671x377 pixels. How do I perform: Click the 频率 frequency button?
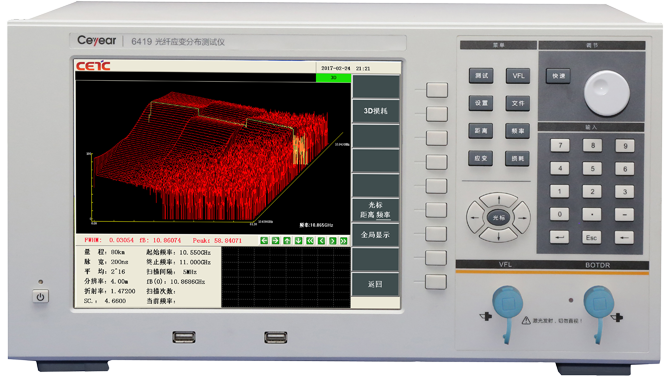518,131
